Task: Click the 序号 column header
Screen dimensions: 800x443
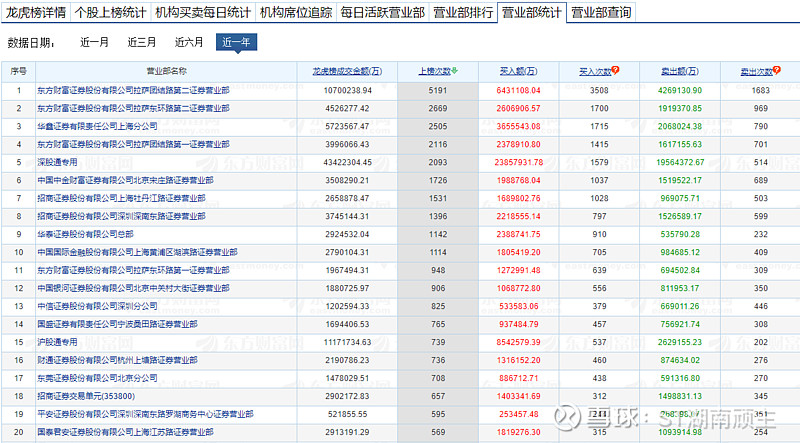Action: [x=19, y=71]
